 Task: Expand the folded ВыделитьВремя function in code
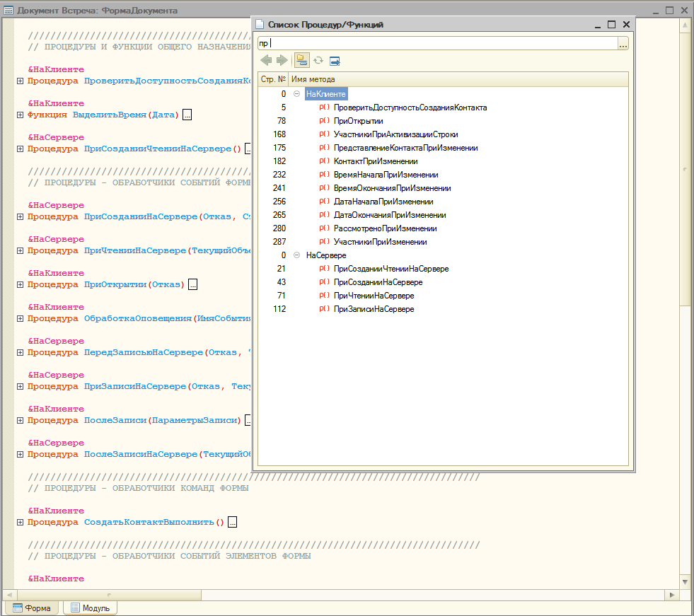[x=20, y=115]
